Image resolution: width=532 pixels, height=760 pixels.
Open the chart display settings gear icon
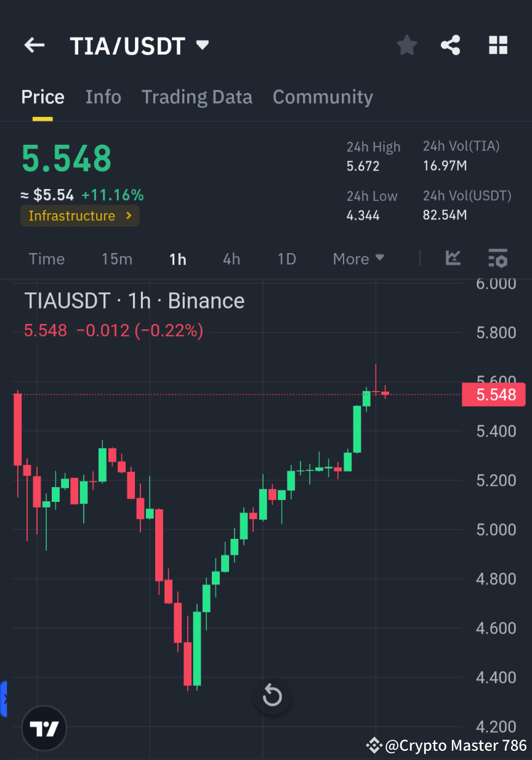(498, 259)
